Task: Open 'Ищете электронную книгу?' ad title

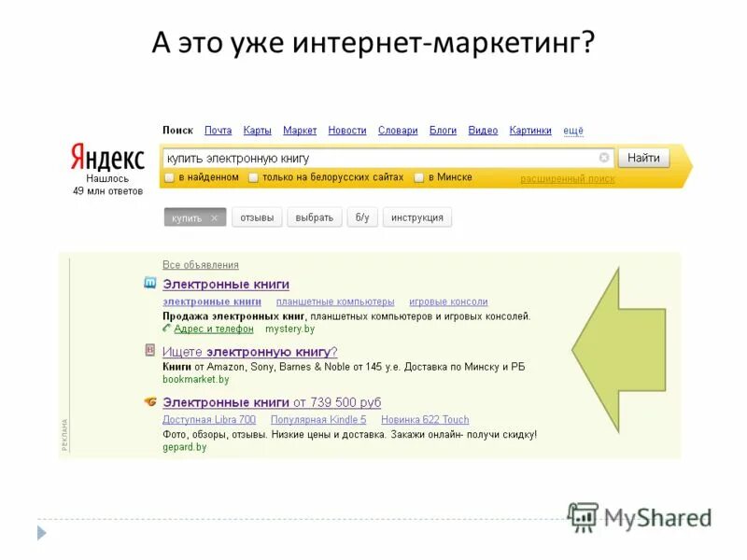Action: click(250, 352)
